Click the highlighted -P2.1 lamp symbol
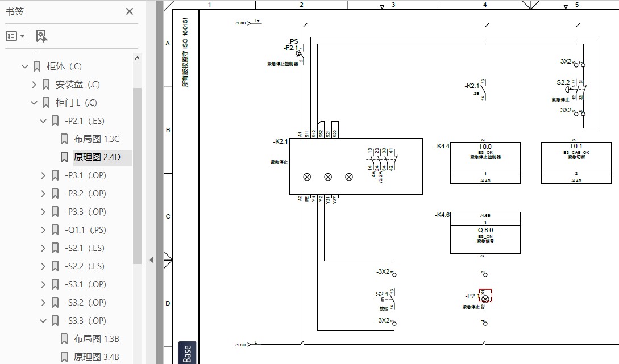 [485, 296]
